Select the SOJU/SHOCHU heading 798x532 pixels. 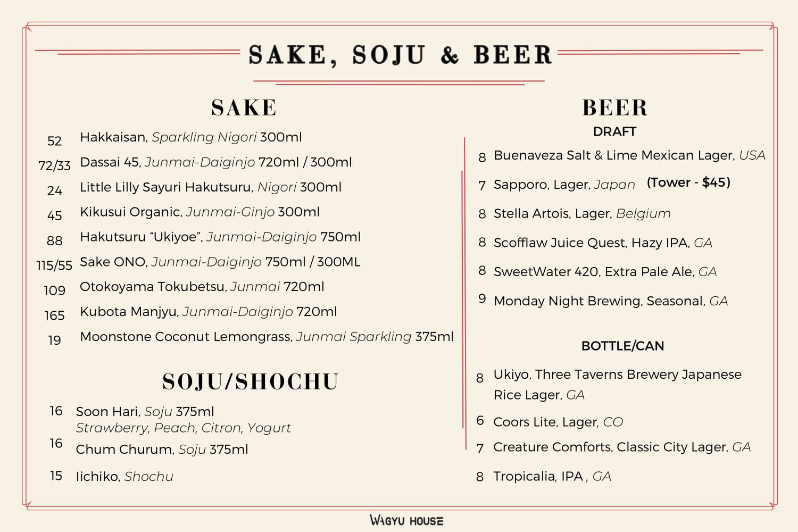click(x=250, y=382)
